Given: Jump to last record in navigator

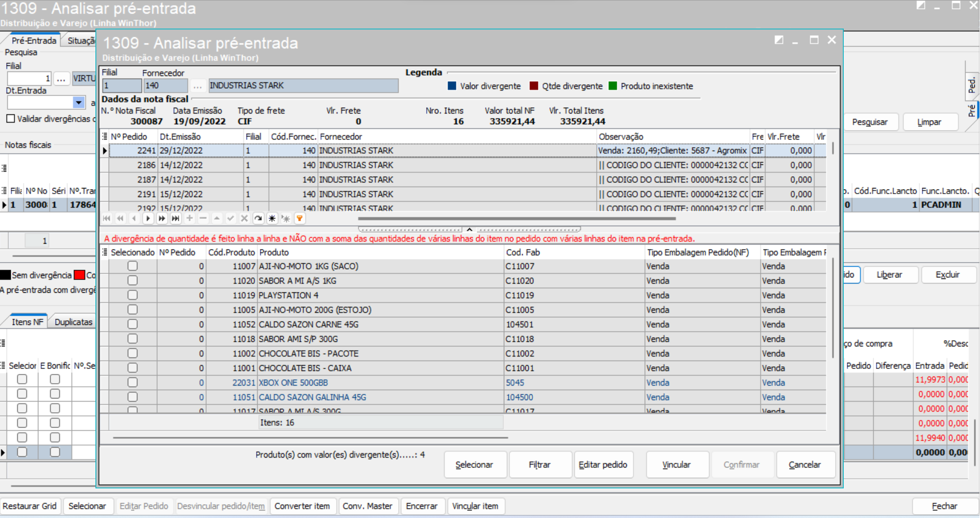Looking at the screenshot, I should point(176,219).
